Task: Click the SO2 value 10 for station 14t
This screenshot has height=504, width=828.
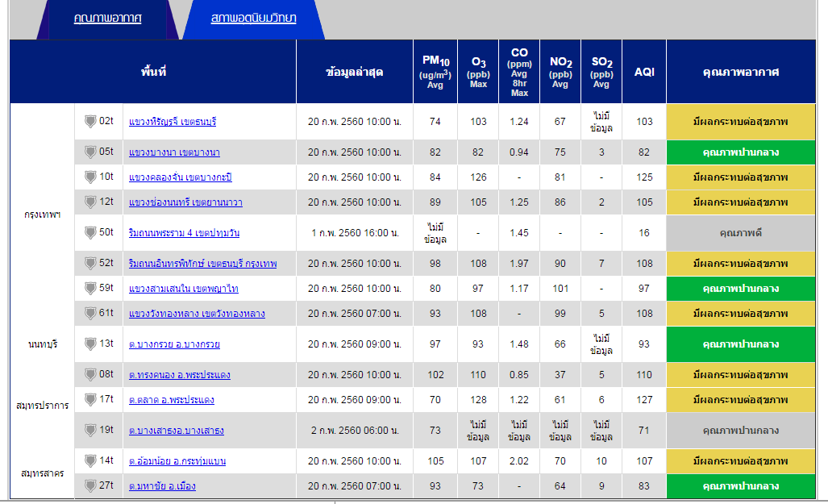Action: (x=601, y=460)
